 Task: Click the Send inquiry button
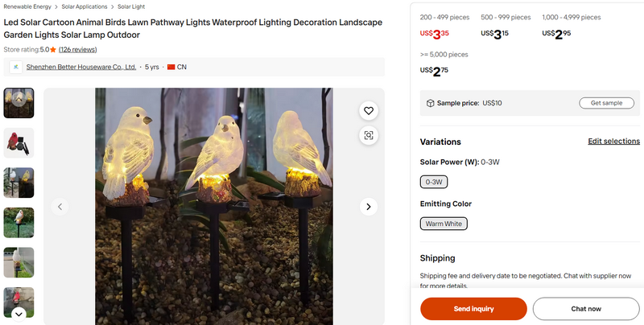point(473,308)
